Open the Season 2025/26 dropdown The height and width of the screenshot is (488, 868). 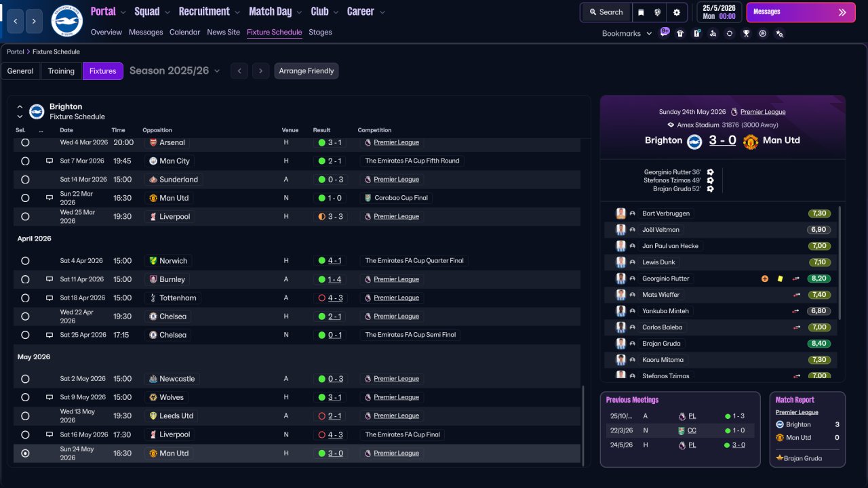pos(175,70)
